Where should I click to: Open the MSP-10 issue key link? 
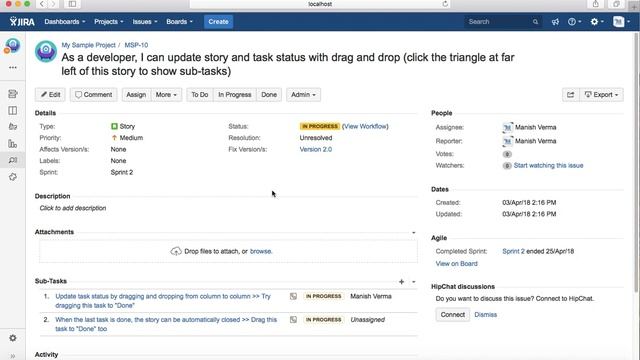136,45
